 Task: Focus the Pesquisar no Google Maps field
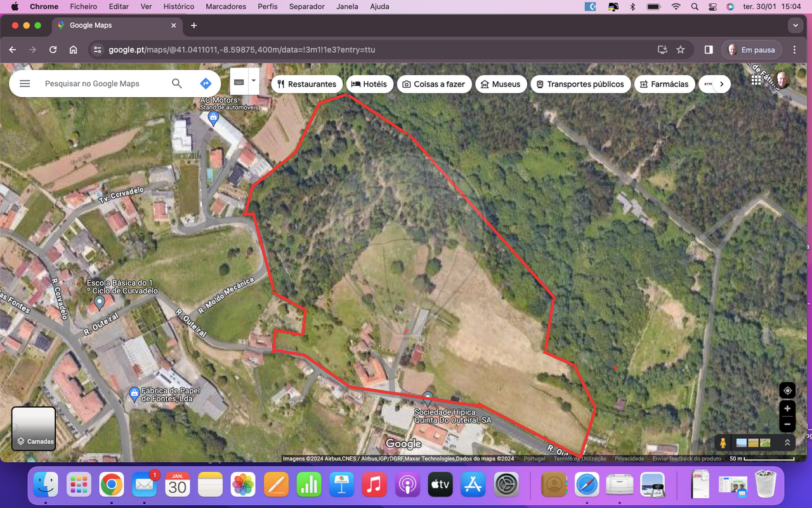click(x=101, y=84)
